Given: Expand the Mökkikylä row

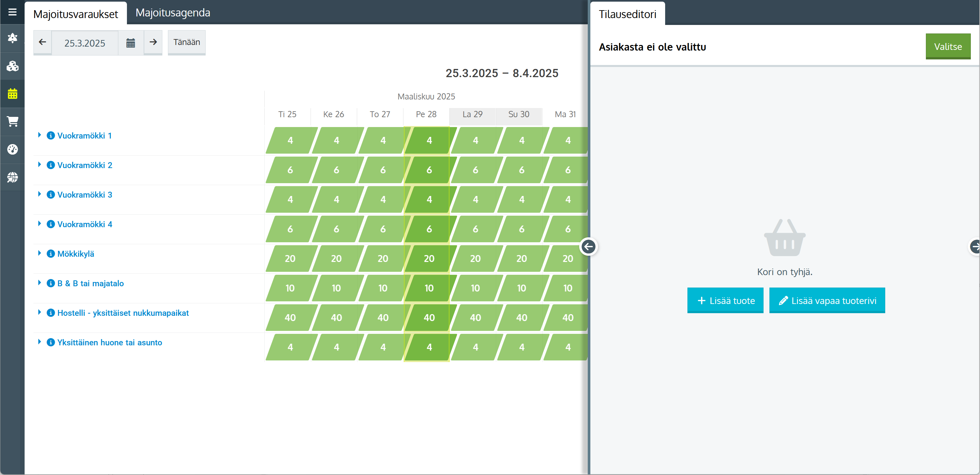Looking at the screenshot, I should pos(39,253).
